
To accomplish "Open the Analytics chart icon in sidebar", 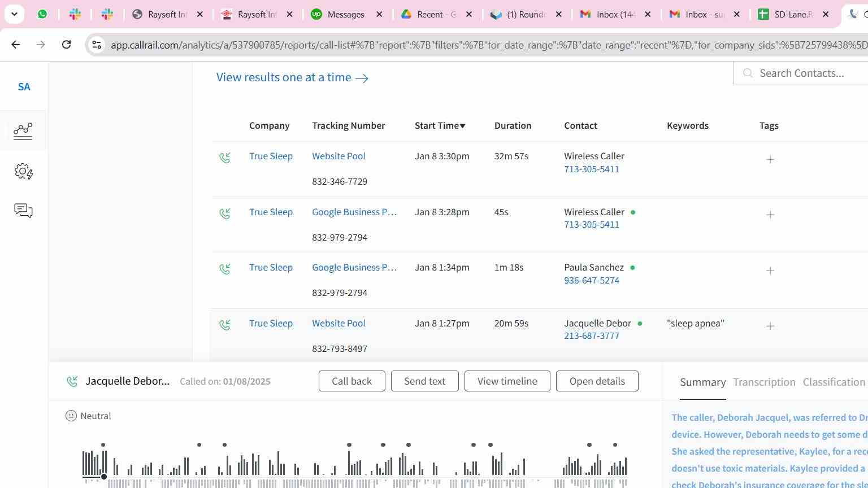I will click(x=23, y=131).
